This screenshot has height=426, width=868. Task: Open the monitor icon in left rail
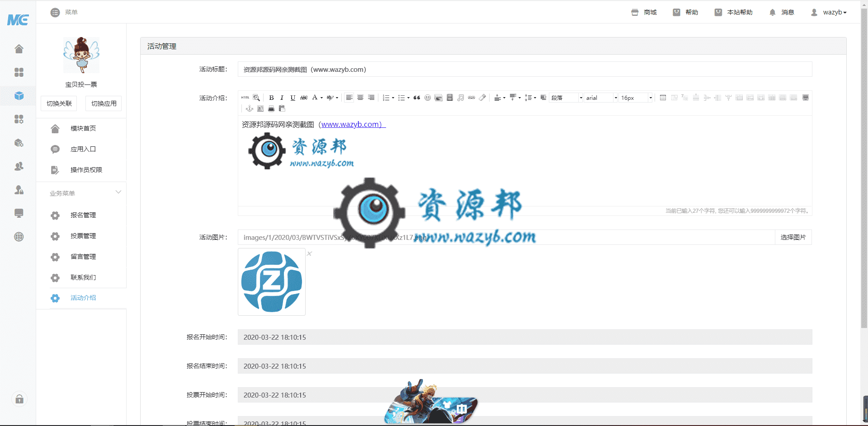click(x=19, y=213)
